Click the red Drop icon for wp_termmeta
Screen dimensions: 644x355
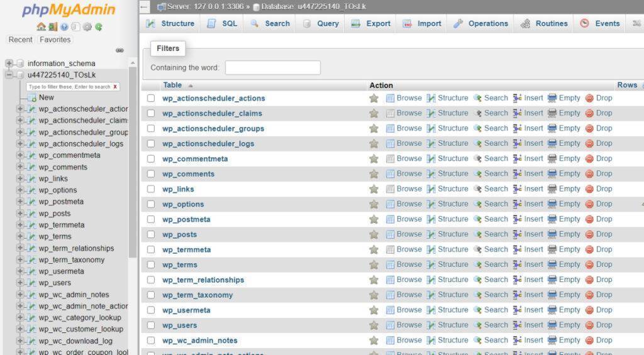589,249
